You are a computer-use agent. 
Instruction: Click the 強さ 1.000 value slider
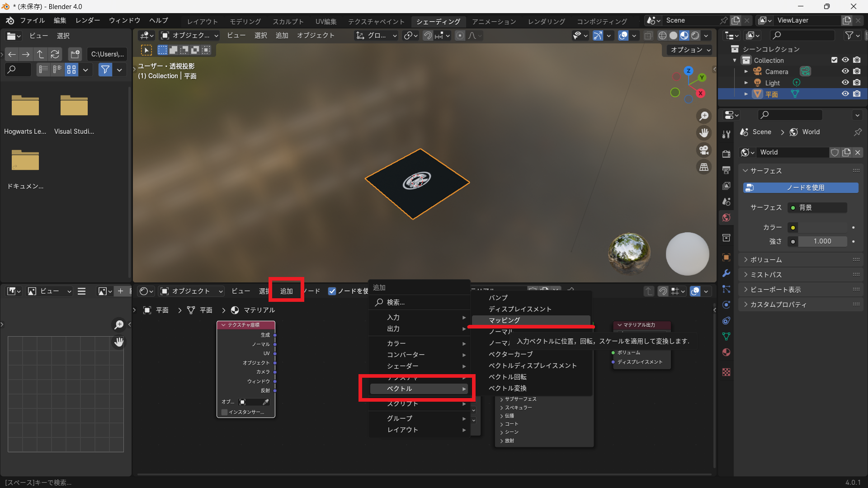(x=822, y=241)
